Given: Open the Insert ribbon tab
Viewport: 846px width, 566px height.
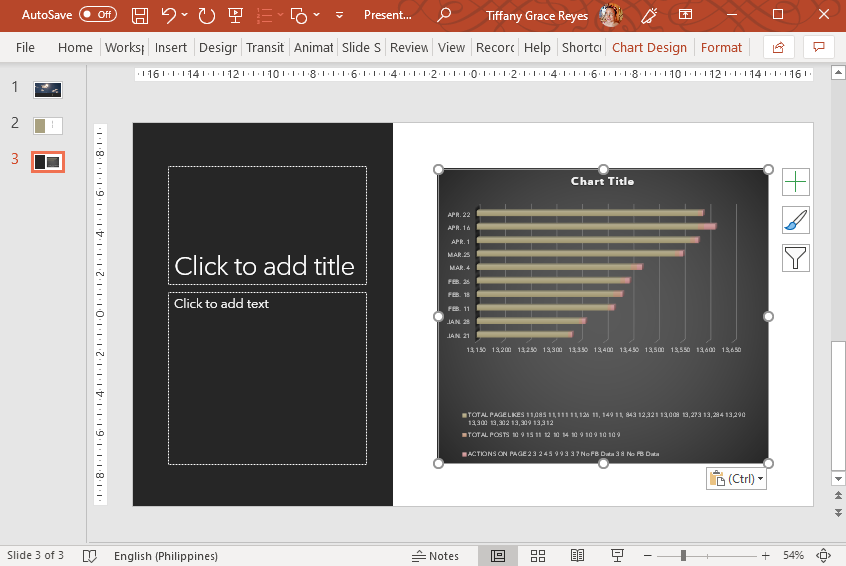Looking at the screenshot, I should 171,47.
